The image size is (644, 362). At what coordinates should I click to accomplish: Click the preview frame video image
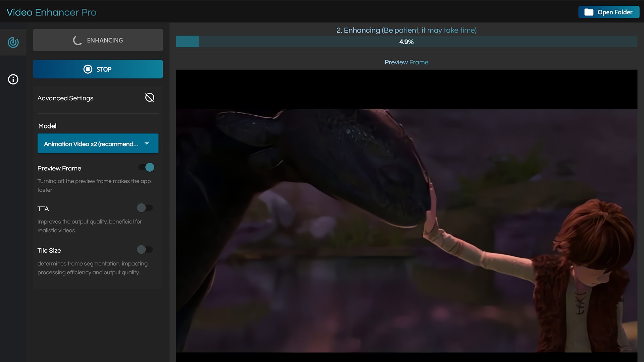coord(407,215)
